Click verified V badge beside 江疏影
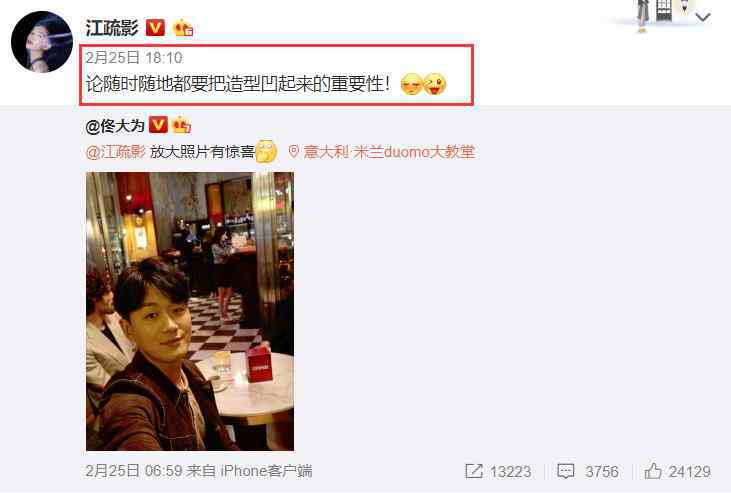This screenshot has width=731, height=493. pyautogui.click(x=155, y=28)
